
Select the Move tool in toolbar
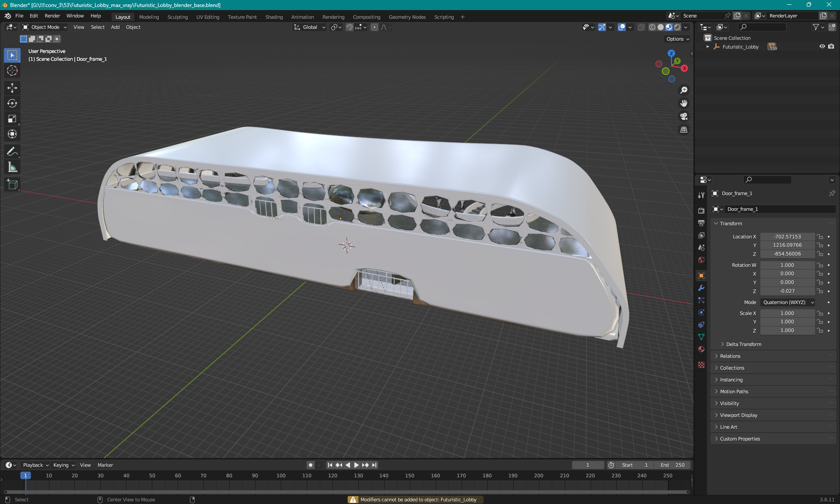(x=13, y=88)
